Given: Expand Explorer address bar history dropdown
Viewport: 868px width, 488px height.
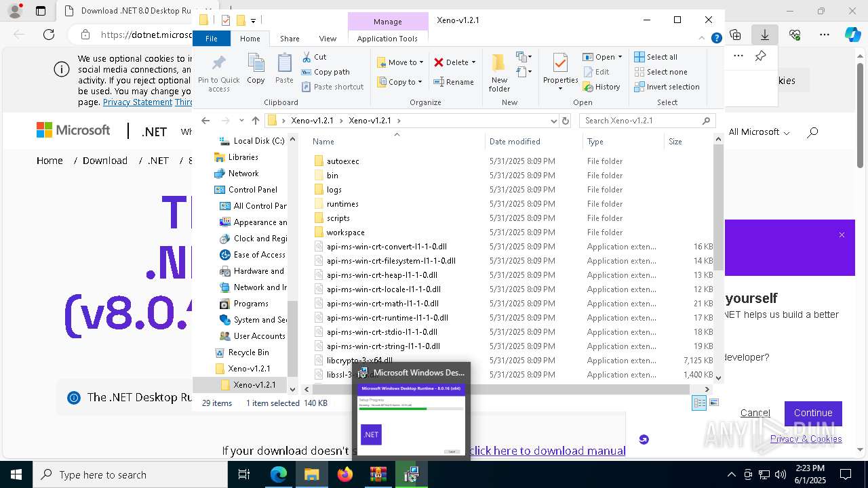Looking at the screenshot, I should click(x=553, y=121).
